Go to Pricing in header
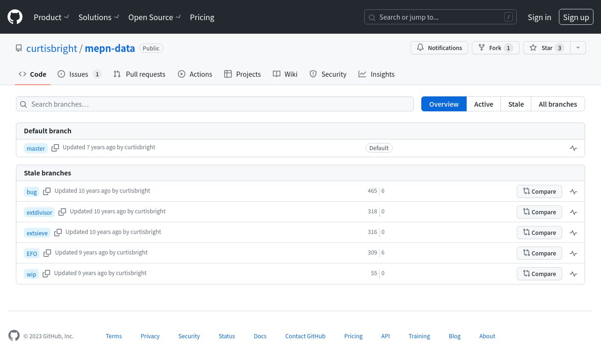This screenshot has width=601, height=364. pos(202,17)
